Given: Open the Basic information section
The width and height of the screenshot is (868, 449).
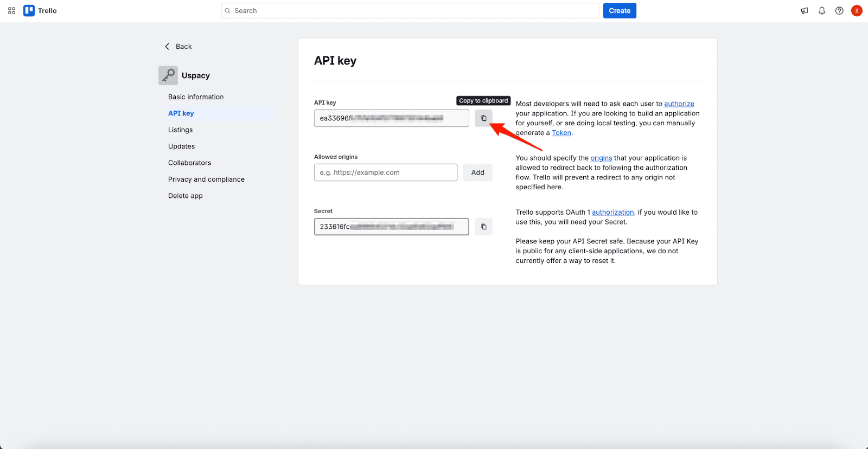Looking at the screenshot, I should point(196,97).
